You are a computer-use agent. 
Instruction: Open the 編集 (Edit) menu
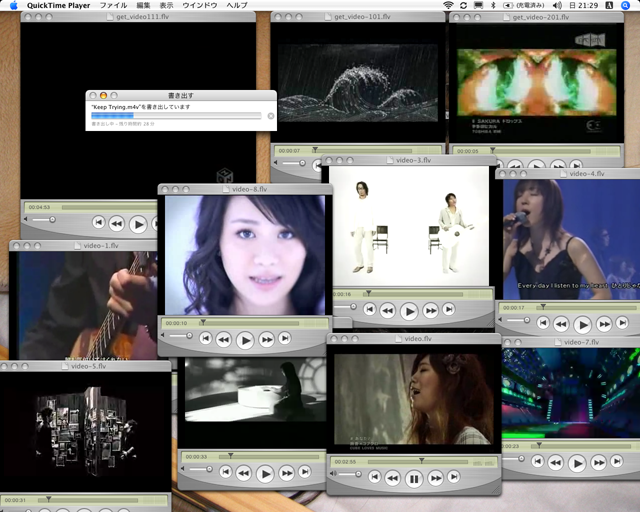coord(143,5)
